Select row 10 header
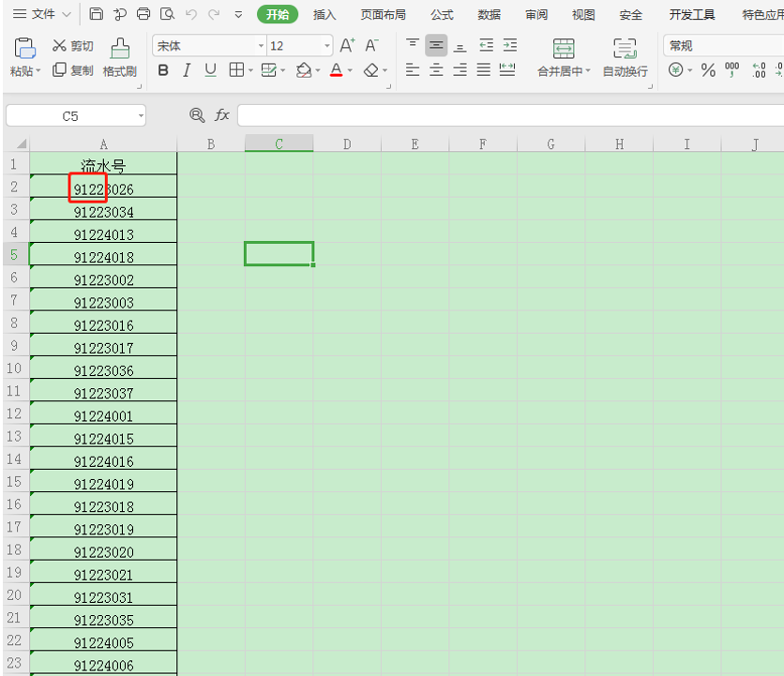 [x=14, y=368]
